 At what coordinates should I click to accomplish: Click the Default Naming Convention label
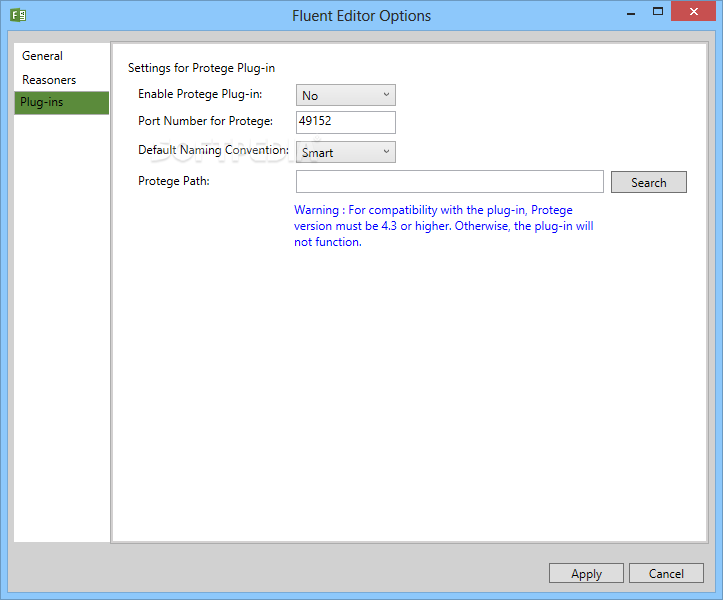tap(213, 150)
